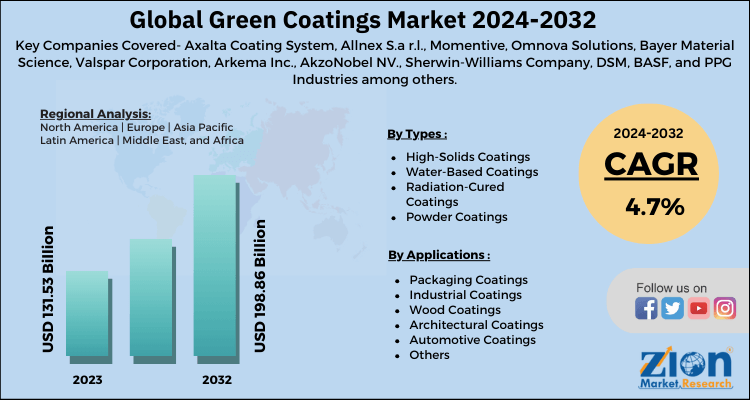This screenshot has height=400, width=750.
Task: Open the Twitter social icon
Action: pos(673,308)
